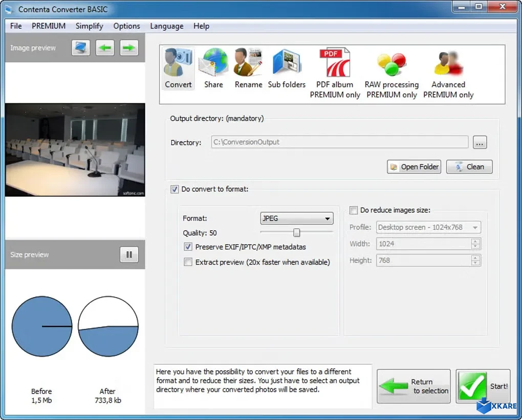The image size is (522, 420).
Task: Click the After size pie chart
Action: point(108,326)
